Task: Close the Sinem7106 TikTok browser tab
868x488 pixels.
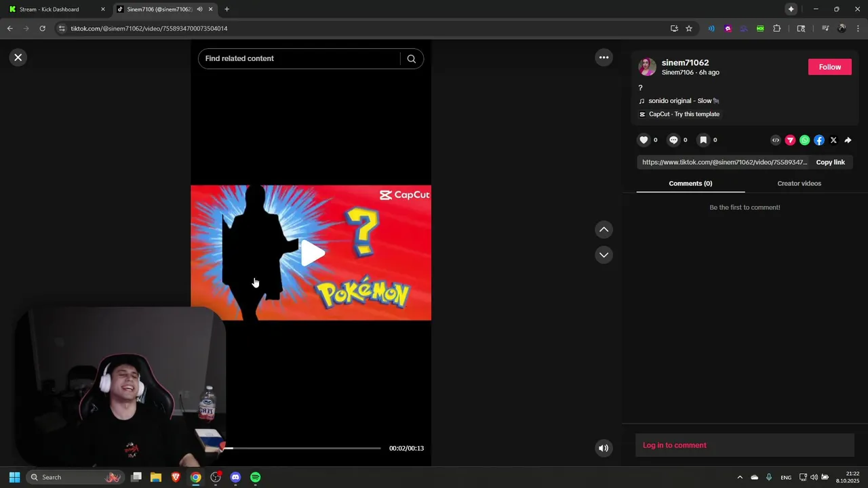Action: tap(211, 9)
